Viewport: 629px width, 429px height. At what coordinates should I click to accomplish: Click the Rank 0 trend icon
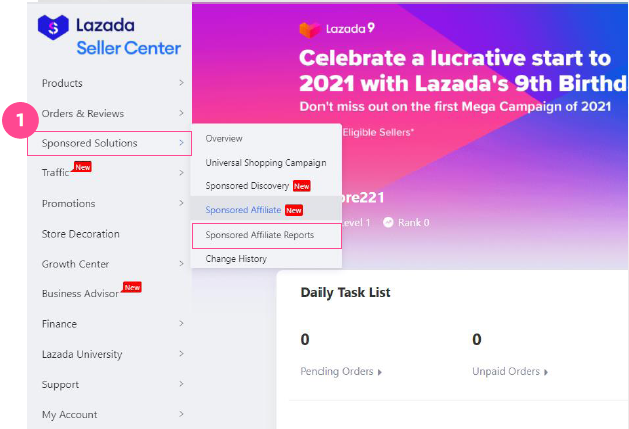click(388, 222)
